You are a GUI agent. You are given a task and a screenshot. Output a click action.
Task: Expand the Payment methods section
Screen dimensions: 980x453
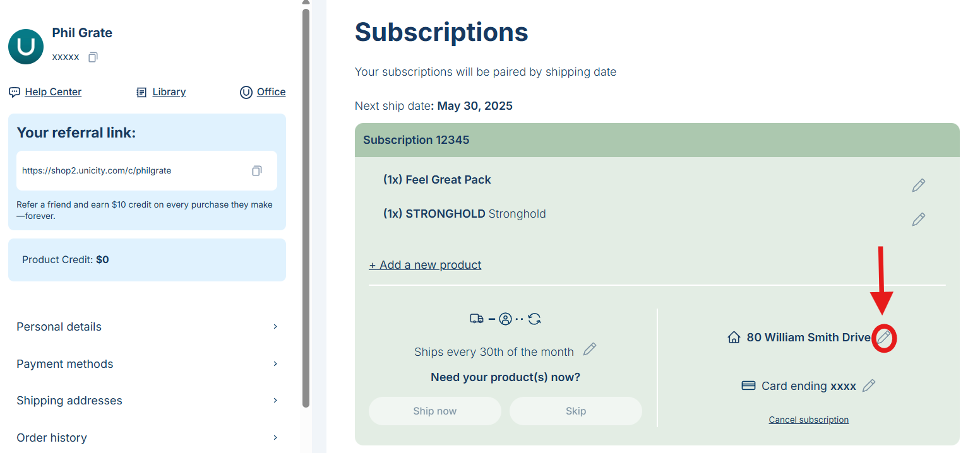click(147, 364)
